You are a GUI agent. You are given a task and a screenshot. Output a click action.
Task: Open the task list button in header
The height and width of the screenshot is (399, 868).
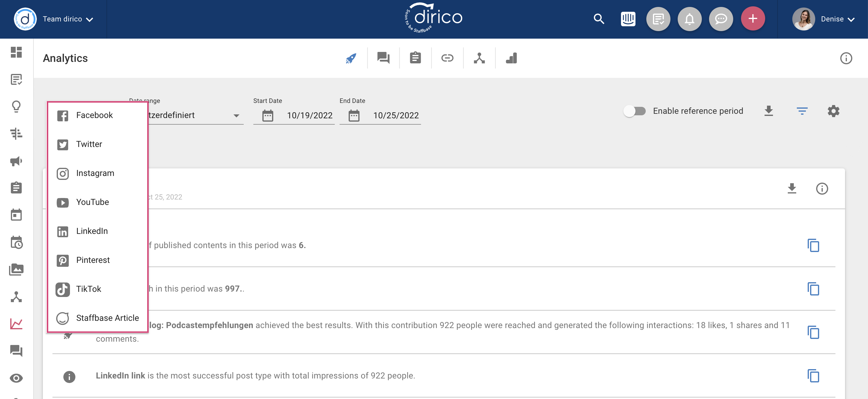[x=658, y=19]
